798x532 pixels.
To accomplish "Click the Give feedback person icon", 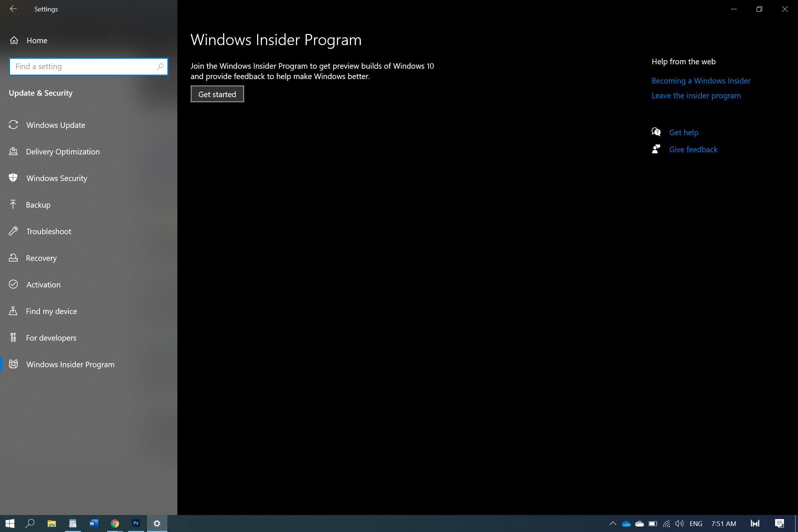I will click(656, 149).
